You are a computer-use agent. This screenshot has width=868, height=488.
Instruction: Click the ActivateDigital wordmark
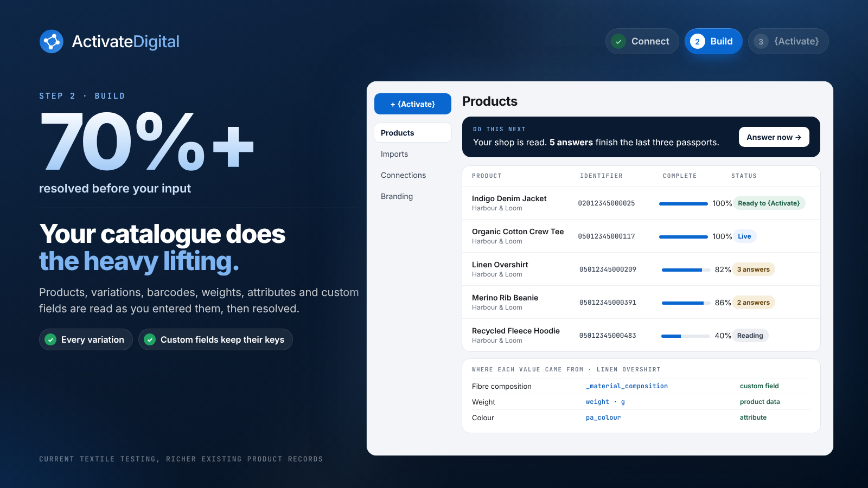pyautogui.click(x=125, y=41)
